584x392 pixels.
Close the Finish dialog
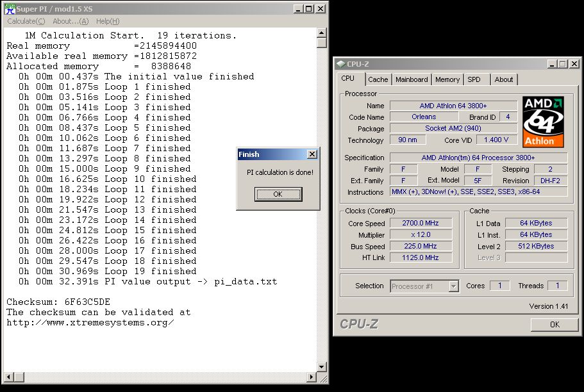312,154
